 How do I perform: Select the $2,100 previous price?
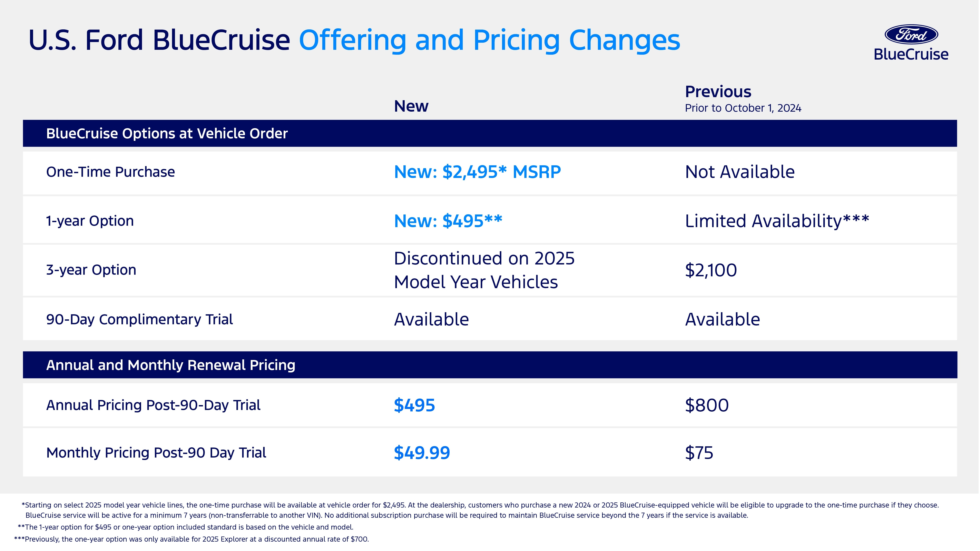(711, 270)
